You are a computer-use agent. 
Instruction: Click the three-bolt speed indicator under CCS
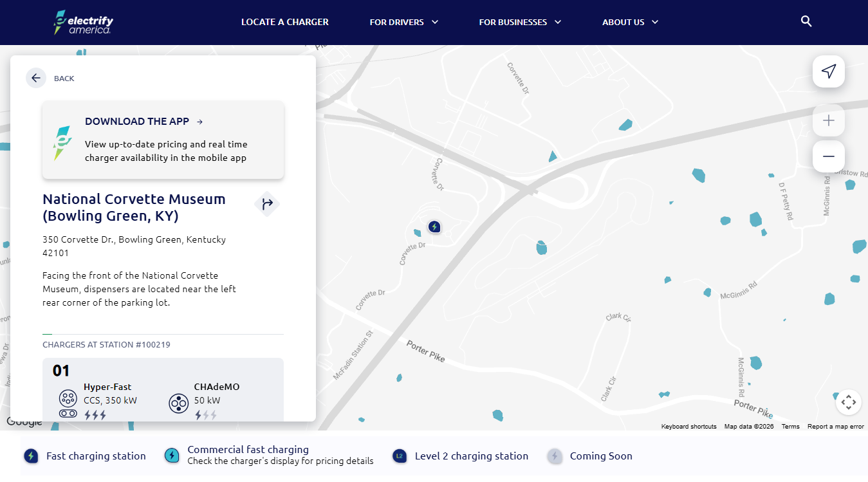point(95,415)
